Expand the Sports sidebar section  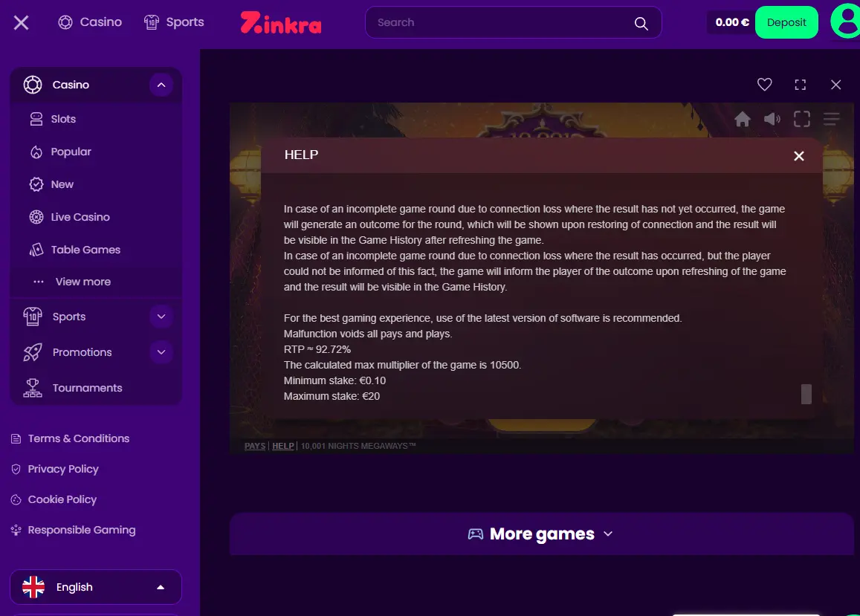161,317
